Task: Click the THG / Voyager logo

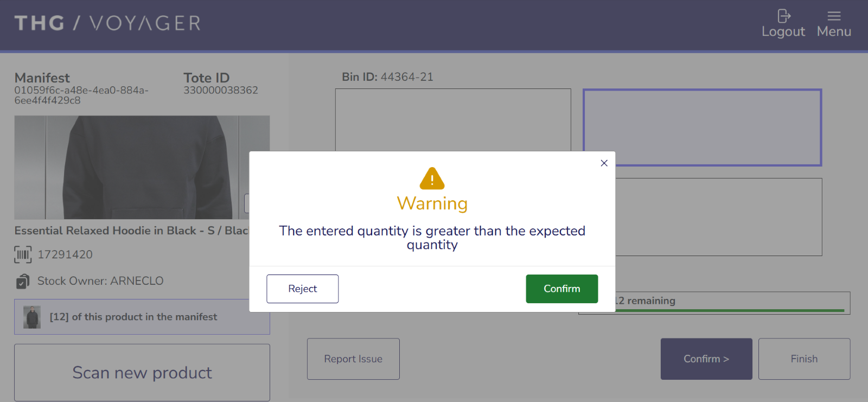Action: (x=107, y=23)
